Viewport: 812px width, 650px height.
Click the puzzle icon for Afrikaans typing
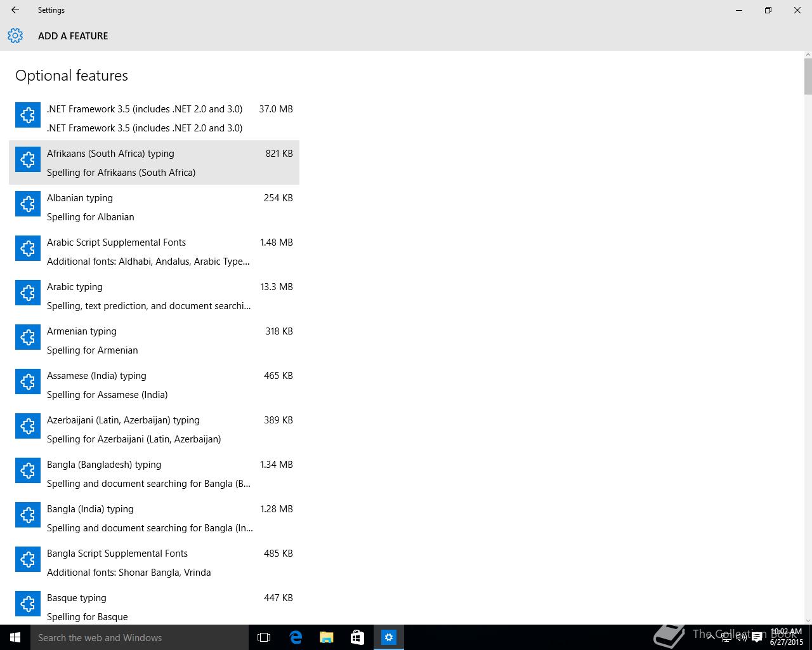click(28, 159)
